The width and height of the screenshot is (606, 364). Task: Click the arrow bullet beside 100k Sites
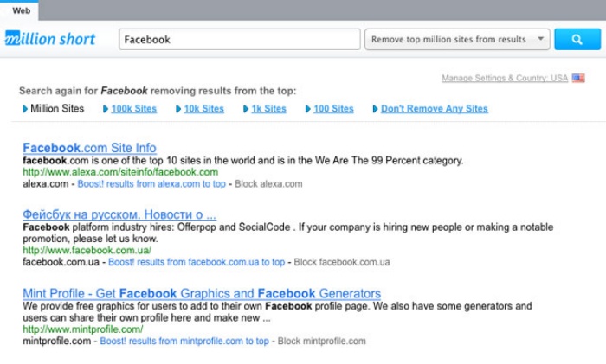[105, 109]
